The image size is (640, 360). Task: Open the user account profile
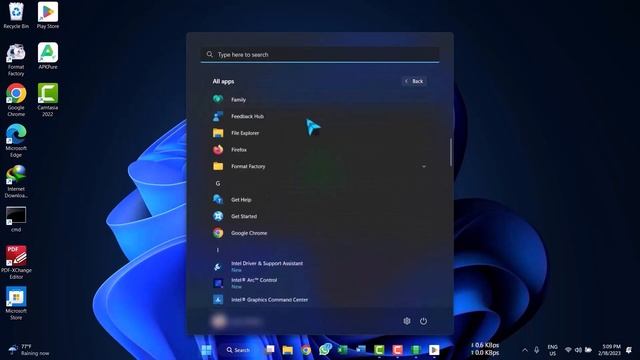[237, 321]
